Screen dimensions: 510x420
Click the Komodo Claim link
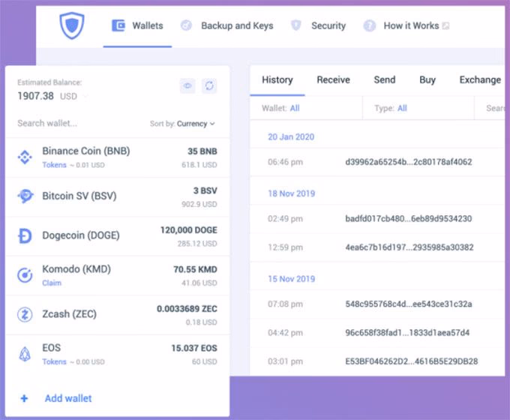pyautogui.click(x=52, y=283)
